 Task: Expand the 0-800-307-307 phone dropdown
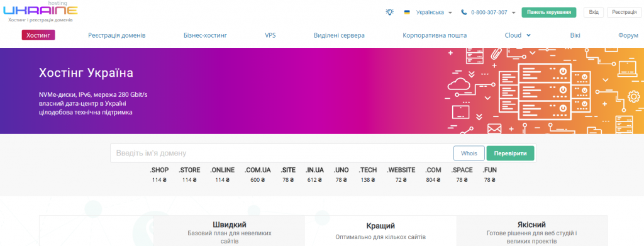tap(513, 13)
